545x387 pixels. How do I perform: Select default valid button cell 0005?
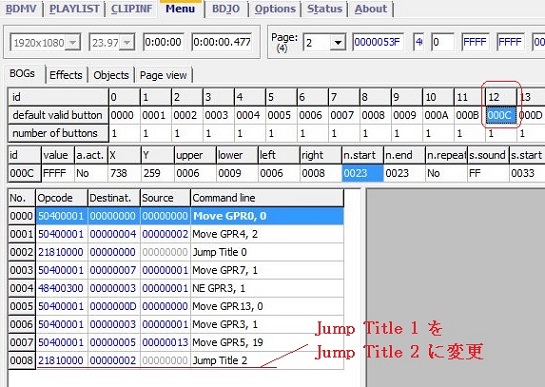(x=281, y=115)
